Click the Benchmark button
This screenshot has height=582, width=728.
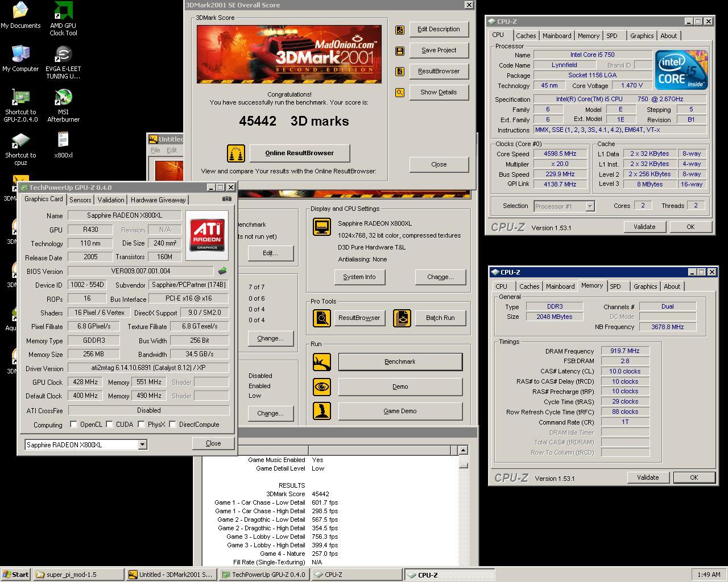point(400,361)
